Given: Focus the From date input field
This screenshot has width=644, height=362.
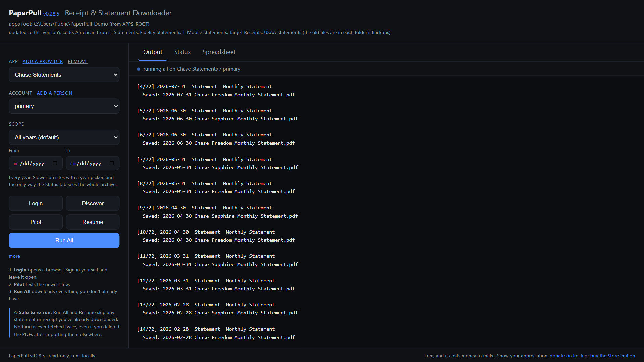Looking at the screenshot, I should 36,163.
